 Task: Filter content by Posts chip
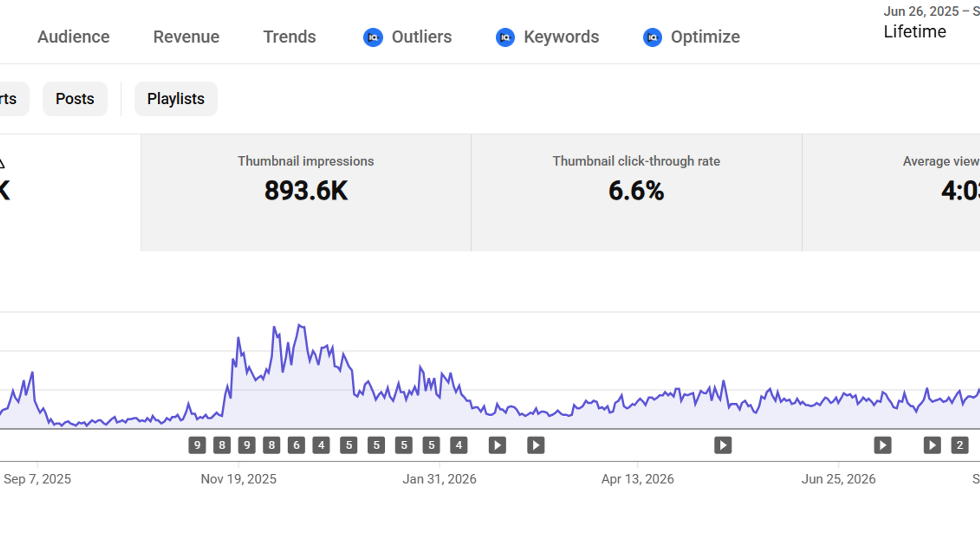tap(75, 99)
